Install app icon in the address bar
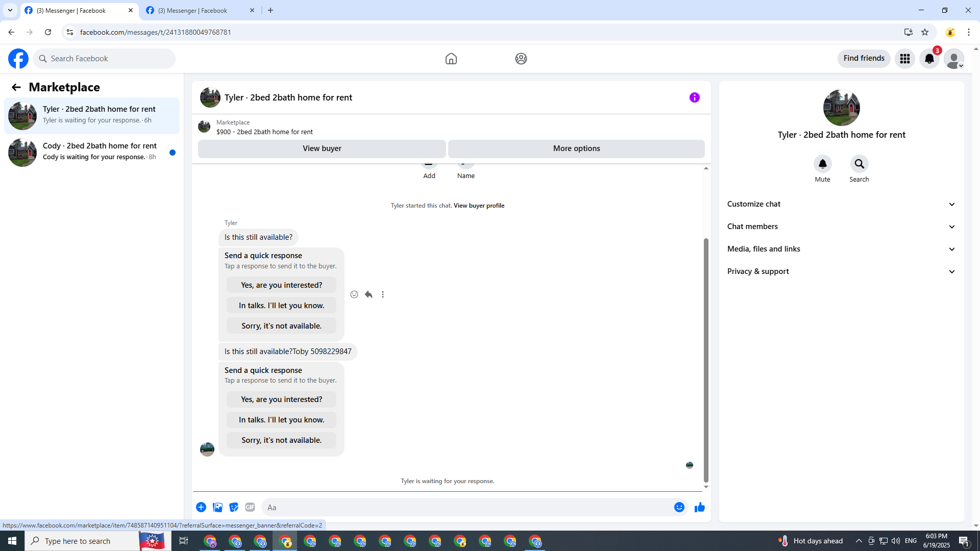The width and height of the screenshot is (980, 551). coord(908,32)
